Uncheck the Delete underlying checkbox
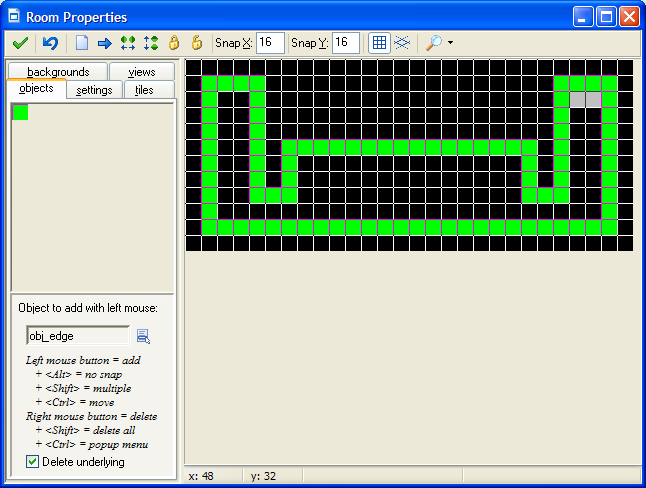Viewport: 646px width, 488px height. [33, 462]
